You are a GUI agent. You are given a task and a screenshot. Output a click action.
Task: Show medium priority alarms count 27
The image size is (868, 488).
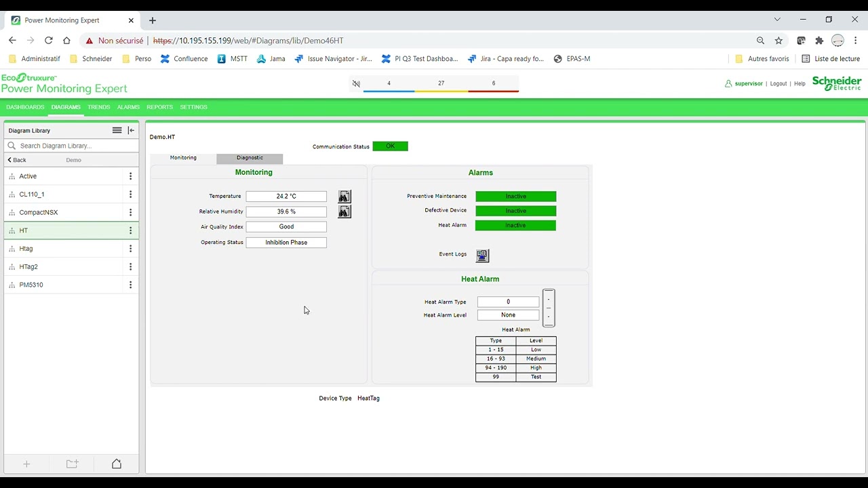441,85
